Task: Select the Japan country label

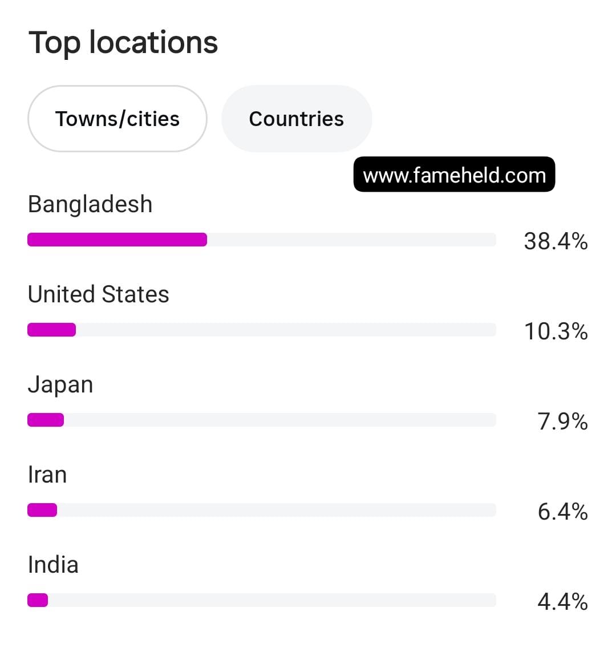Action: 60,384
